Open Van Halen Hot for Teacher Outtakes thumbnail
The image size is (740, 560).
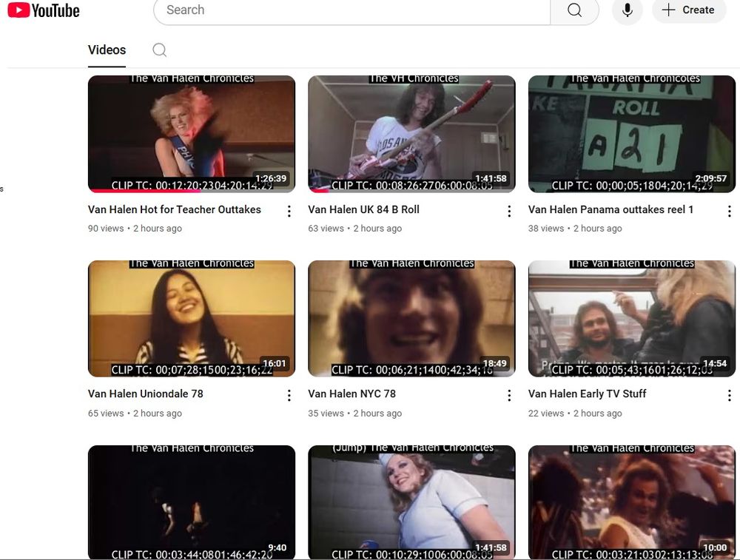pyautogui.click(x=192, y=134)
